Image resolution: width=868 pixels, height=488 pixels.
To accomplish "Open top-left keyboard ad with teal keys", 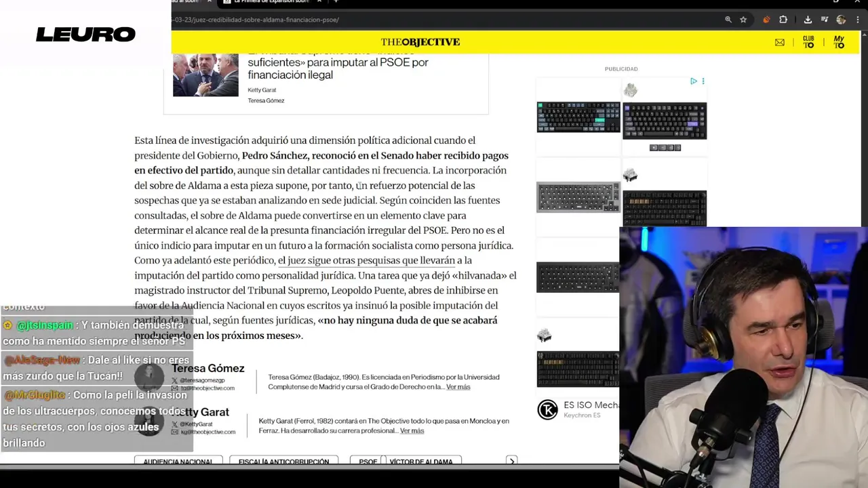I will click(x=578, y=117).
